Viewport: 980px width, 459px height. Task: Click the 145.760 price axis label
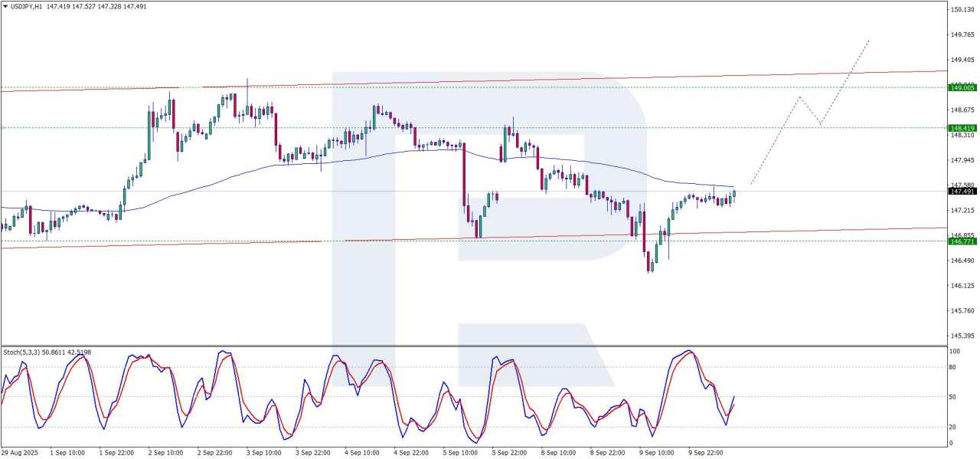tap(962, 311)
